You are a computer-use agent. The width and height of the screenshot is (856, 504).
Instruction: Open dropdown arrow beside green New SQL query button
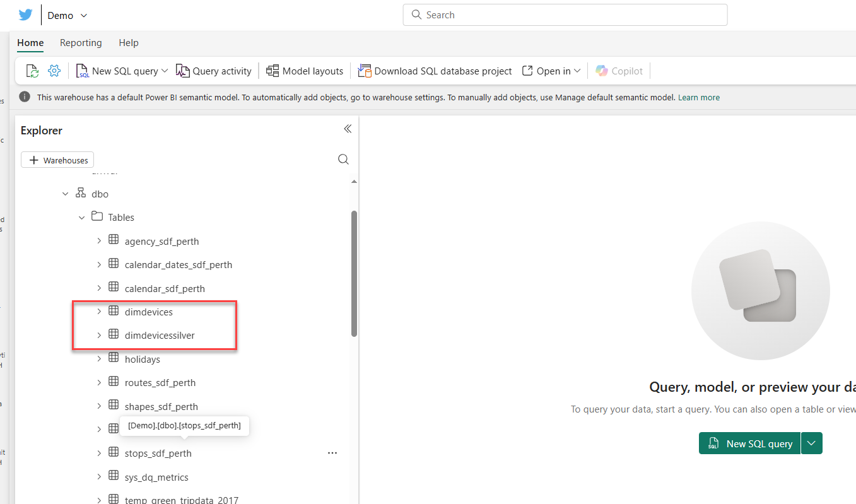[812, 443]
